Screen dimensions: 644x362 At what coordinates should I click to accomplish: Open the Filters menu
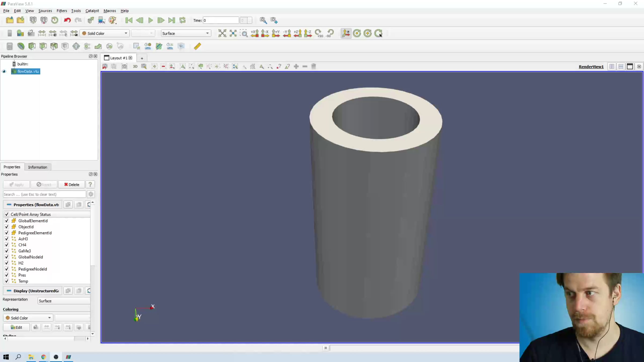(62, 11)
